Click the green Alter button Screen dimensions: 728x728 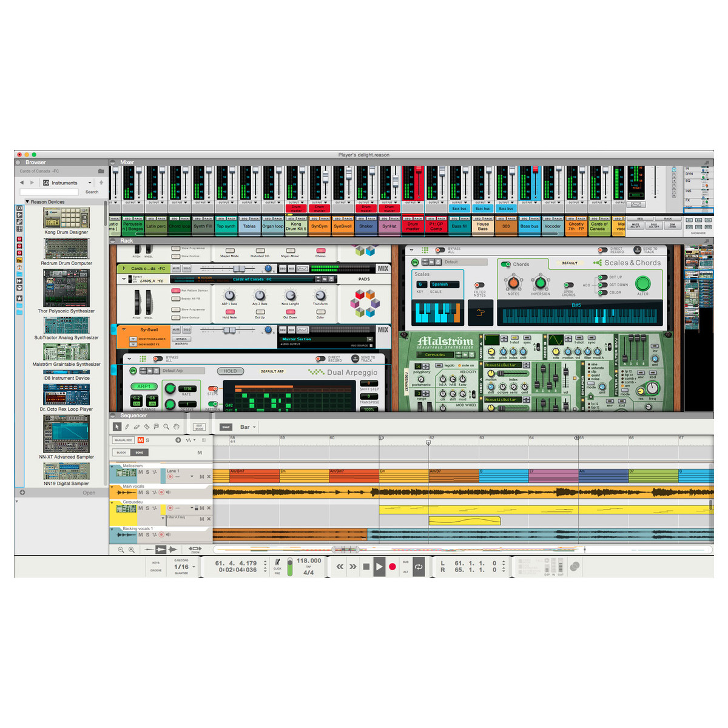pos(642,283)
